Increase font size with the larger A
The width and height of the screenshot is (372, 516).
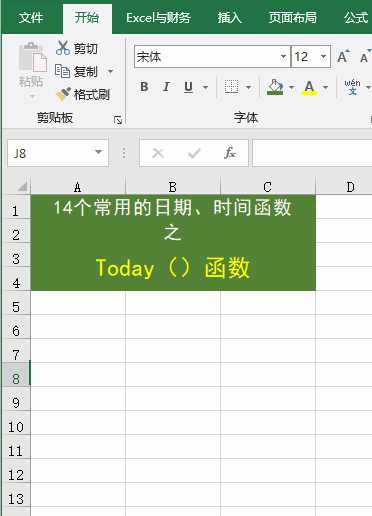(x=343, y=57)
